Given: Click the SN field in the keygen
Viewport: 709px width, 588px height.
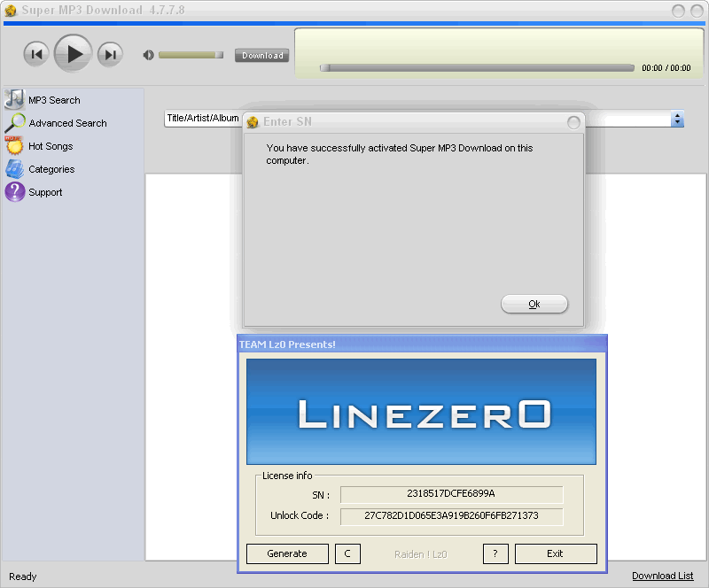Looking at the screenshot, I should coord(451,494).
